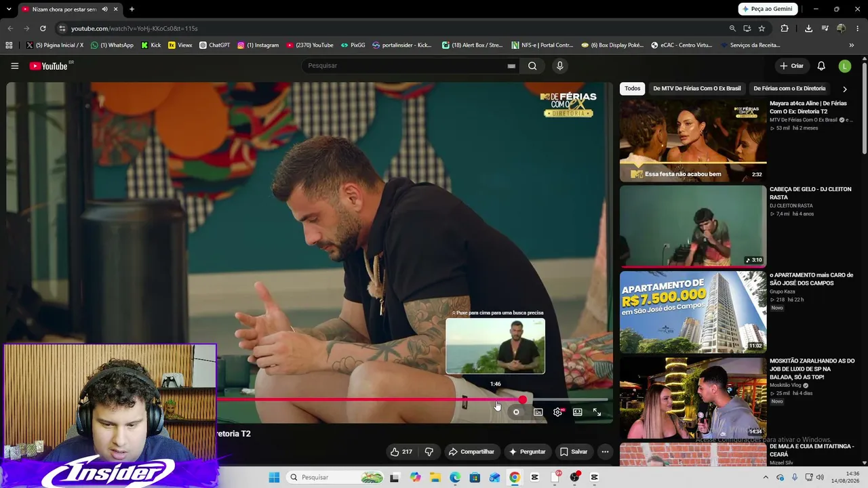Seek on the unplayed part of the progress bar
868x488 pixels.
pos(567,400)
